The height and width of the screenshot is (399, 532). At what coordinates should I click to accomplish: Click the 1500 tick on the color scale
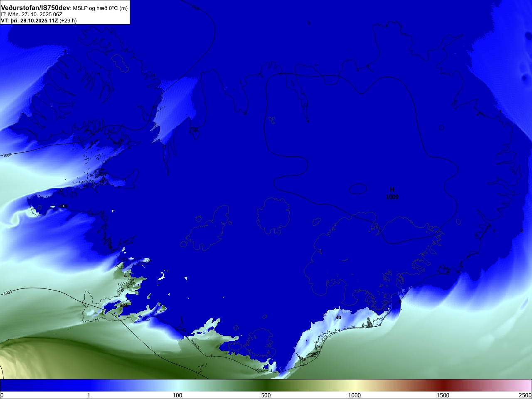tap(443, 395)
